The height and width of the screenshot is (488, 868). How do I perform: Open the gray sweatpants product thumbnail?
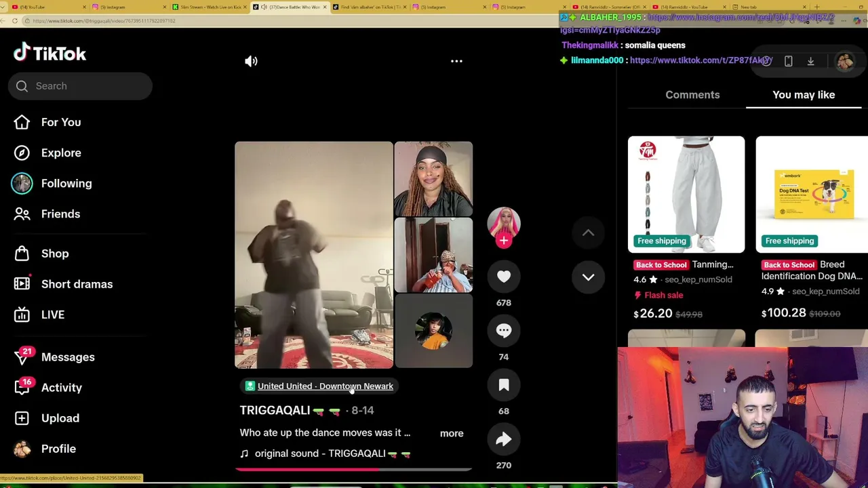(x=686, y=195)
